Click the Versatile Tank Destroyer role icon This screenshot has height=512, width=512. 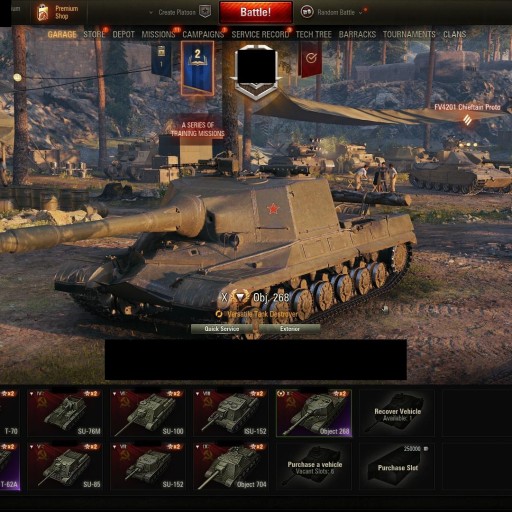point(219,314)
